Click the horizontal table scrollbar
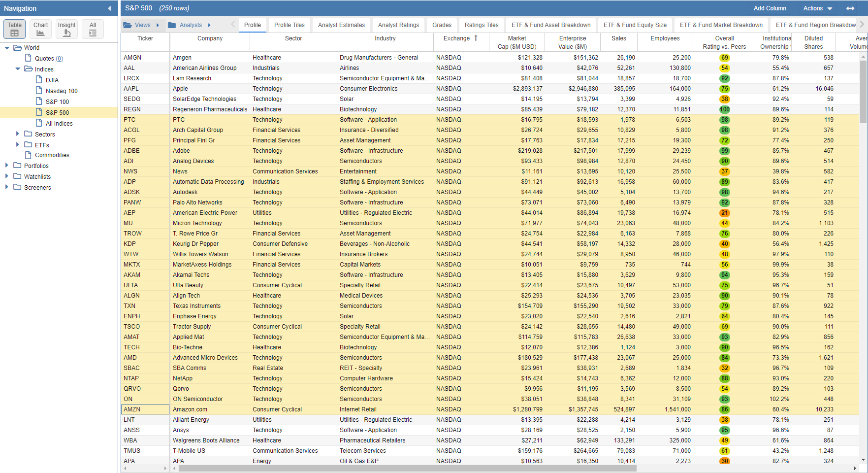Screen dimensions: 868x473 (x=408, y=469)
